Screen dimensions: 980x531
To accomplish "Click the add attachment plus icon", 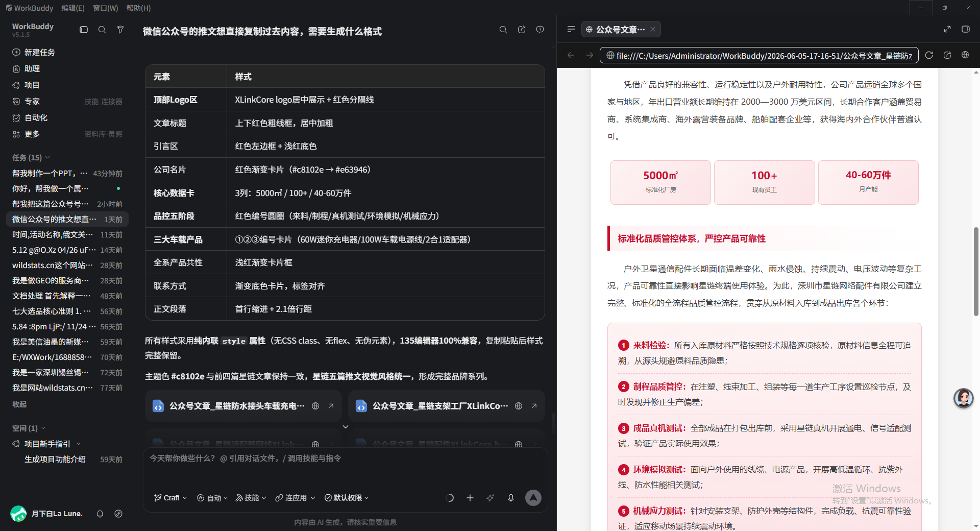I will click(470, 498).
